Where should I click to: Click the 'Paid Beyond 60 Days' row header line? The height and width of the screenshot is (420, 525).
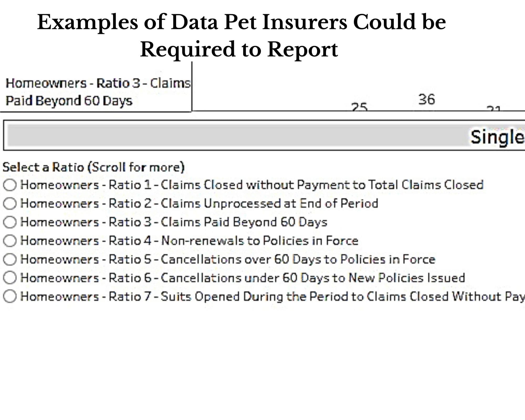[x=69, y=101]
